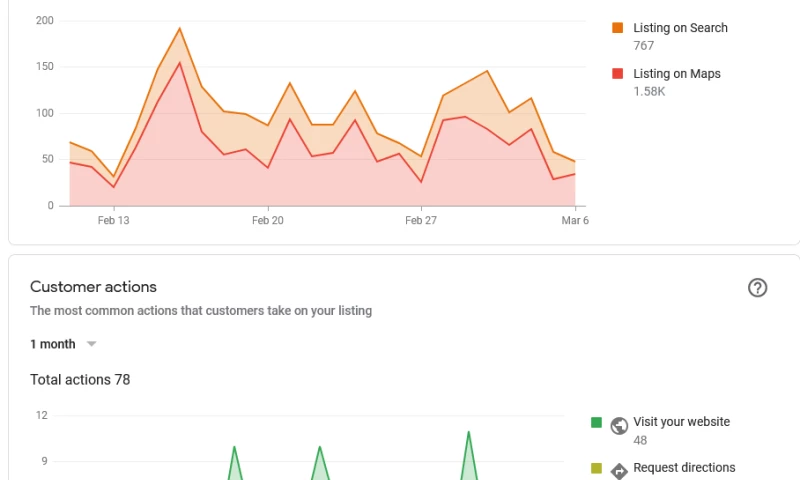Screen dimensions: 800x480
Task: Select the Listing on Search legend label
Action: click(x=680, y=28)
